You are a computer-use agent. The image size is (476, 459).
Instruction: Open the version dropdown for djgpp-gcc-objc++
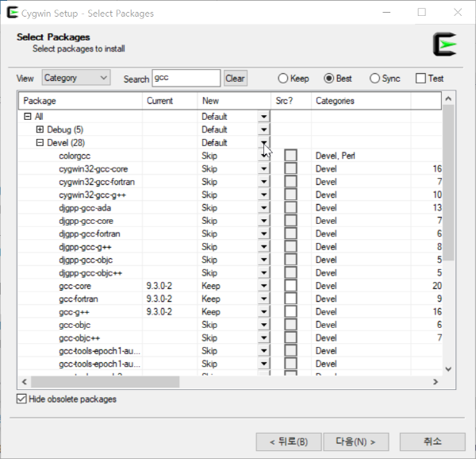264,273
